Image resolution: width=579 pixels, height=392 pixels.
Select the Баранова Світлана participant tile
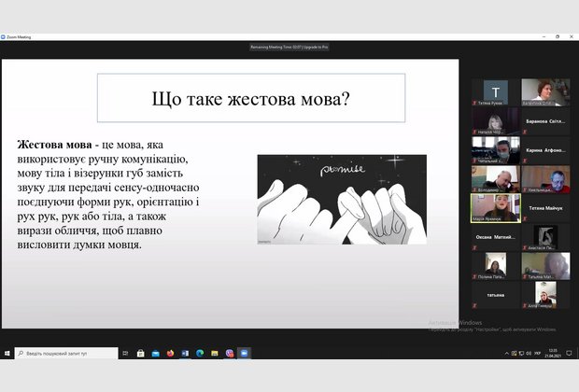pyautogui.click(x=546, y=121)
